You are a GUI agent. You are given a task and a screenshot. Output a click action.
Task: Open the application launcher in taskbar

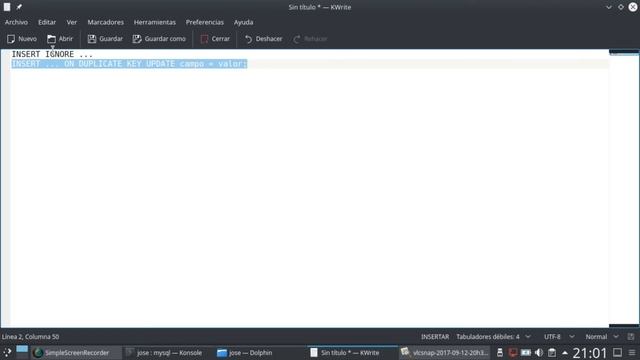click(7, 353)
